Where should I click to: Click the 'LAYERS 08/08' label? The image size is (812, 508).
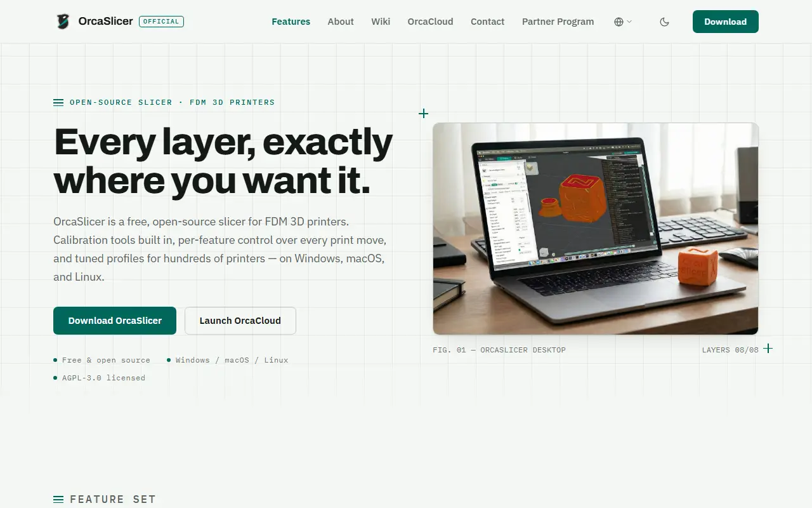[x=730, y=350]
